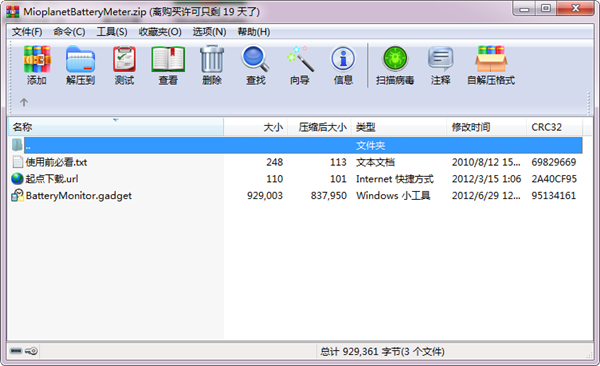The image size is (600, 366).
Task: Select the BatteryMonitor.gadget file name
Action: pos(79,196)
